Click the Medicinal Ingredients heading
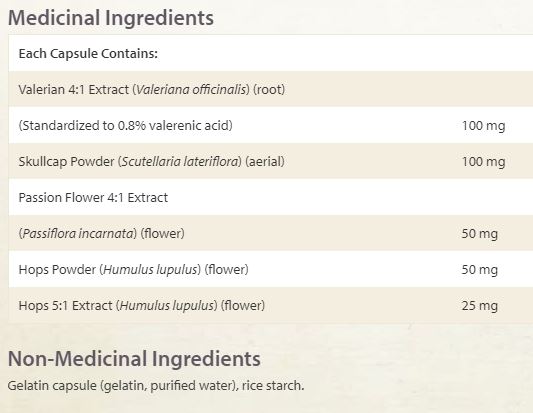 (110, 18)
